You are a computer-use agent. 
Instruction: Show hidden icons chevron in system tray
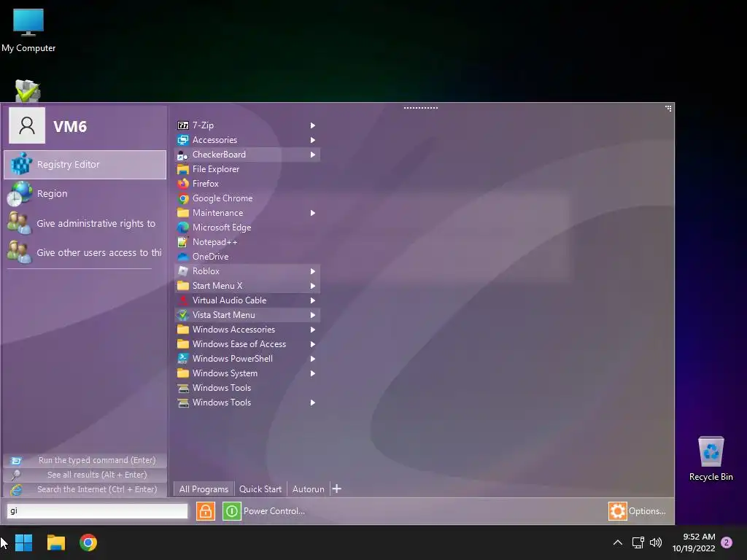point(618,542)
